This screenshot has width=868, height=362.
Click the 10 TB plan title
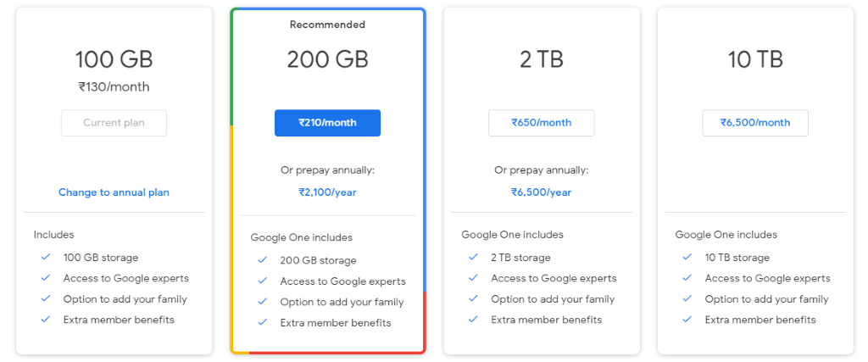[755, 59]
